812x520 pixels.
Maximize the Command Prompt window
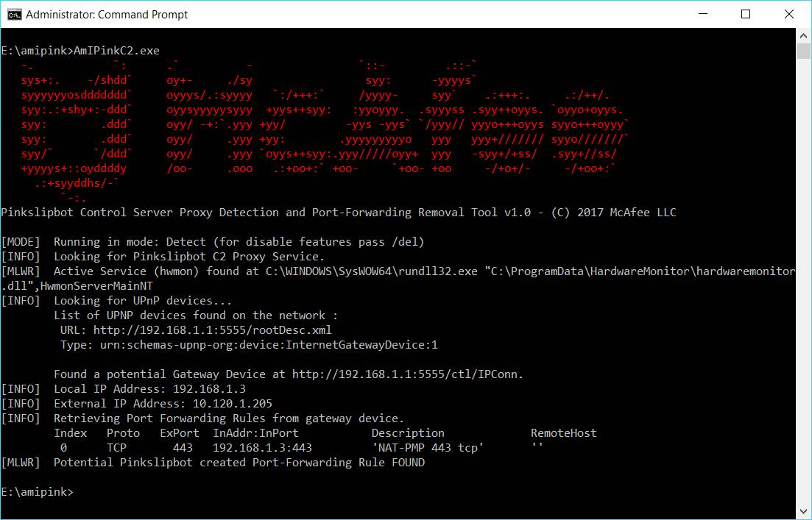click(x=746, y=14)
